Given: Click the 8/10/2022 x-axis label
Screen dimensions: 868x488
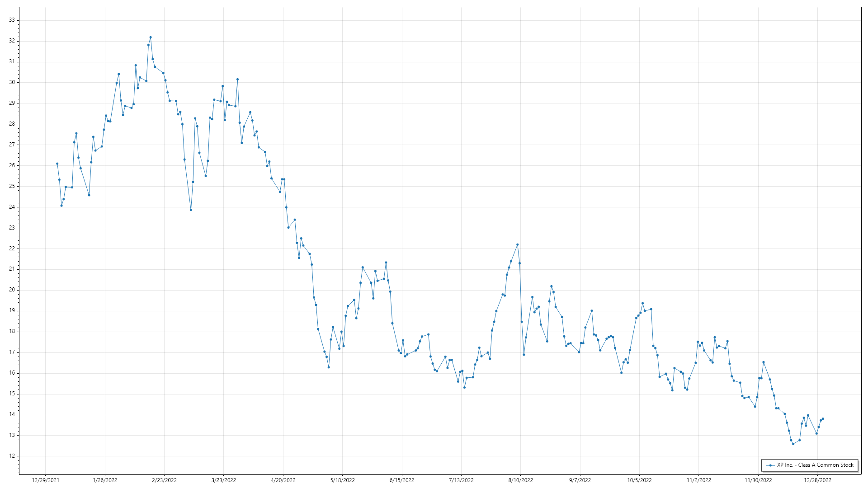Looking at the screenshot, I should coord(520,480).
